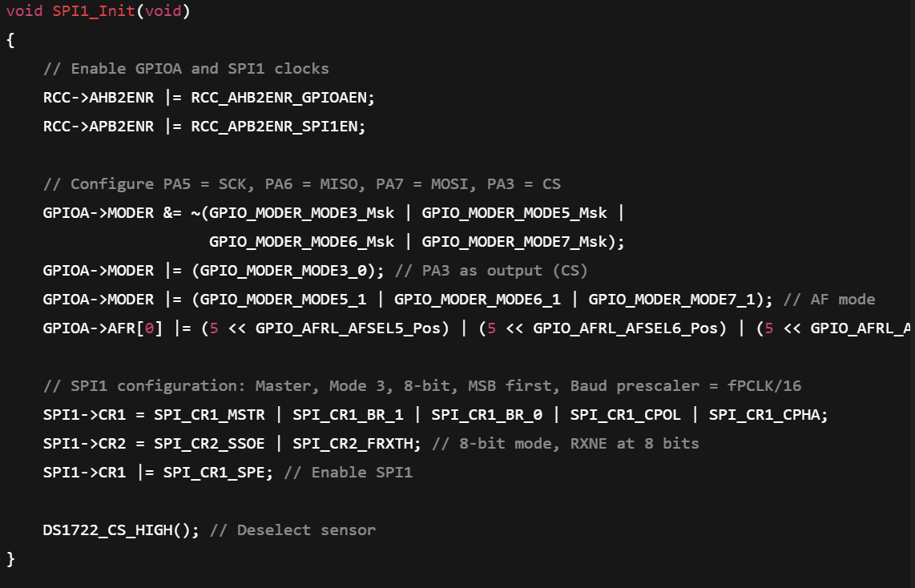
Task: Click the closing curly brace of the function
Action: [10, 558]
